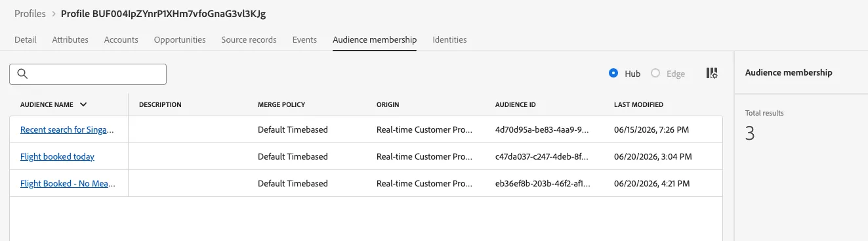
Task: Click the Merge Policy column header
Action: [x=281, y=104]
